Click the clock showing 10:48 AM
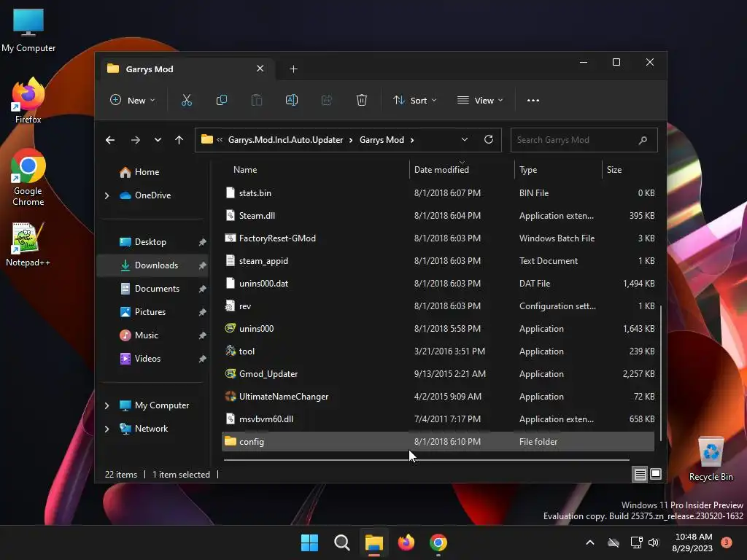The height and width of the screenshot is (560, 747). 693,542
